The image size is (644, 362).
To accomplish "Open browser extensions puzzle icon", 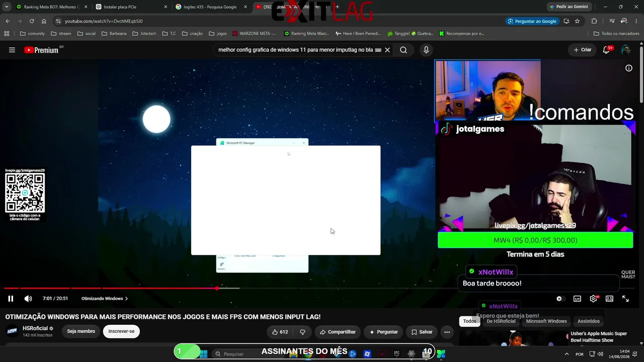I will (x=594, y=21).
